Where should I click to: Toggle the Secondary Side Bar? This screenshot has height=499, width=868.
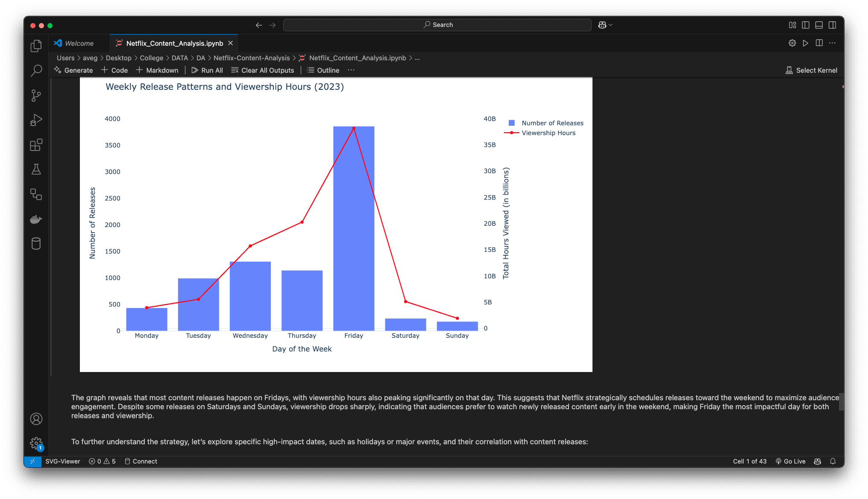(x=833, y=25)
